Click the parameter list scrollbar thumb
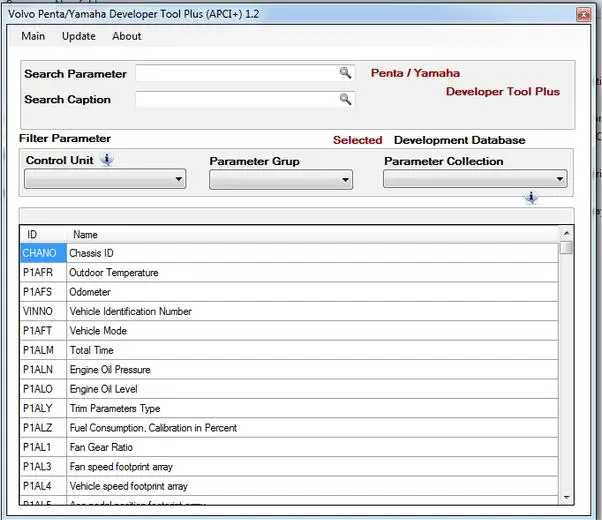 coord(566,248)
